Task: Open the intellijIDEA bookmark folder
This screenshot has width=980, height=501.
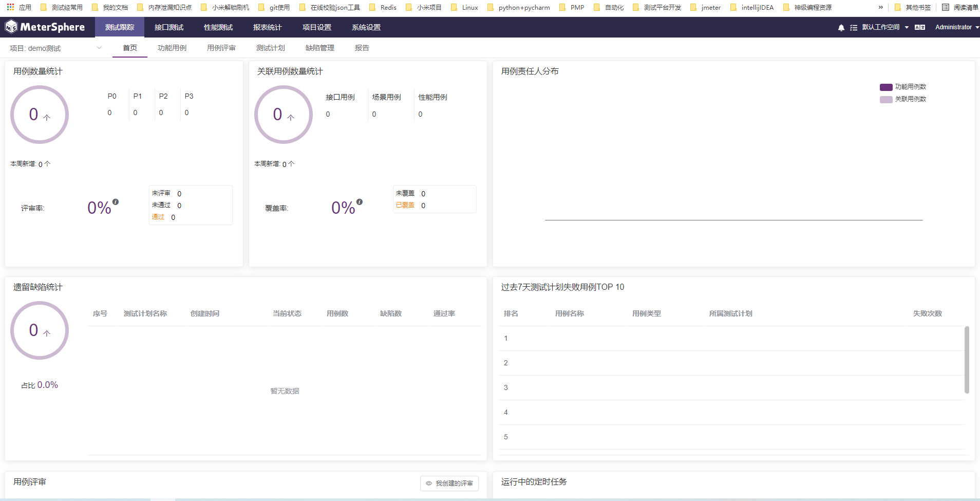Action: point(752,7)
